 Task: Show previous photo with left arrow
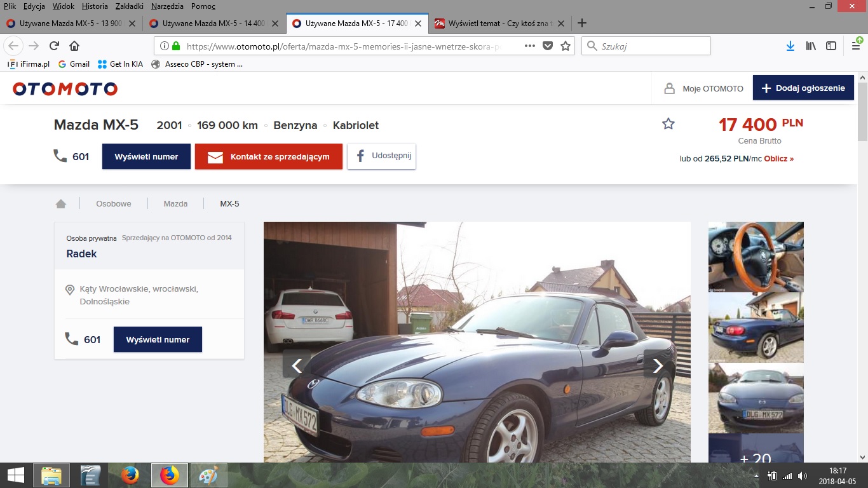(x=297, y=364)
